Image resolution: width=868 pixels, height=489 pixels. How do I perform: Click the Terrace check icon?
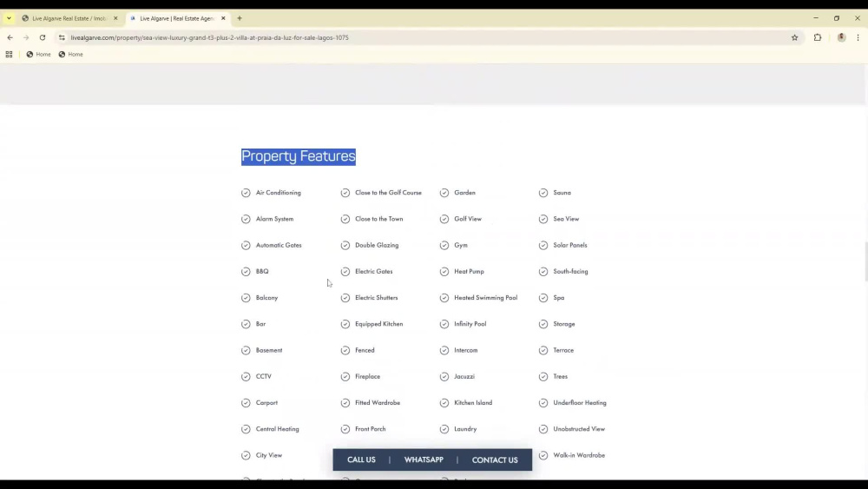(x=543, y=350)
